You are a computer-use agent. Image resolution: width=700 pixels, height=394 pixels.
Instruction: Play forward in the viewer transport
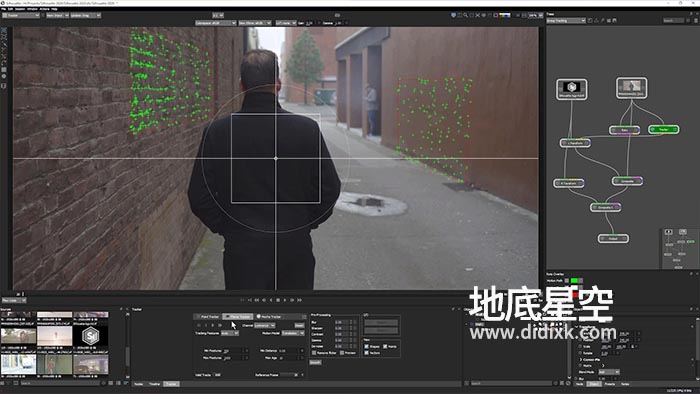(x=285, y=300)
